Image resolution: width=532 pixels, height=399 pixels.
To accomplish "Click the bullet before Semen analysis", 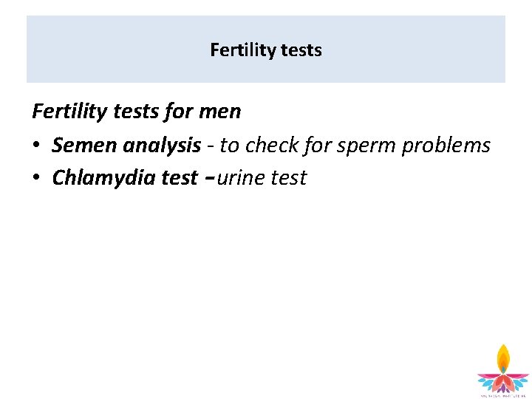I will point(37,146).
